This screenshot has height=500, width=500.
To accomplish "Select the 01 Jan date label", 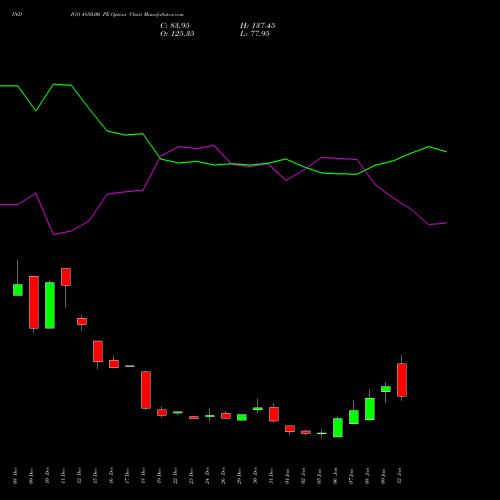I will tap(287, 476).
